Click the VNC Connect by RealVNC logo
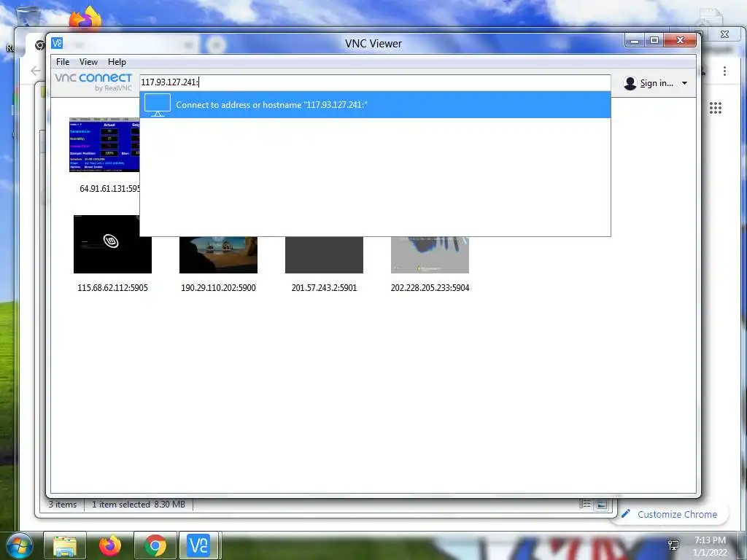 pos(93,82)
